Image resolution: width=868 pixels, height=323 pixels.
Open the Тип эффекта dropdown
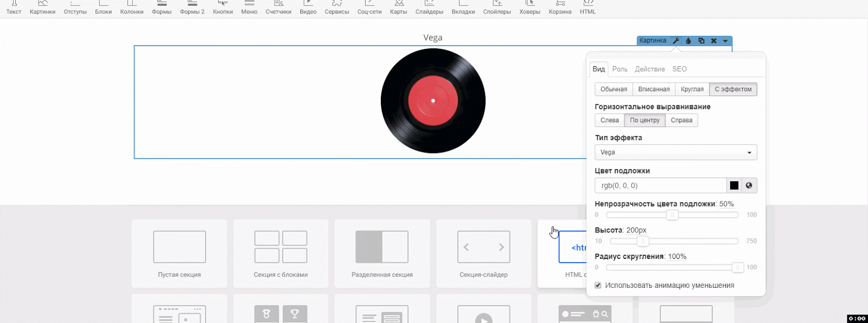pos(675,153)
